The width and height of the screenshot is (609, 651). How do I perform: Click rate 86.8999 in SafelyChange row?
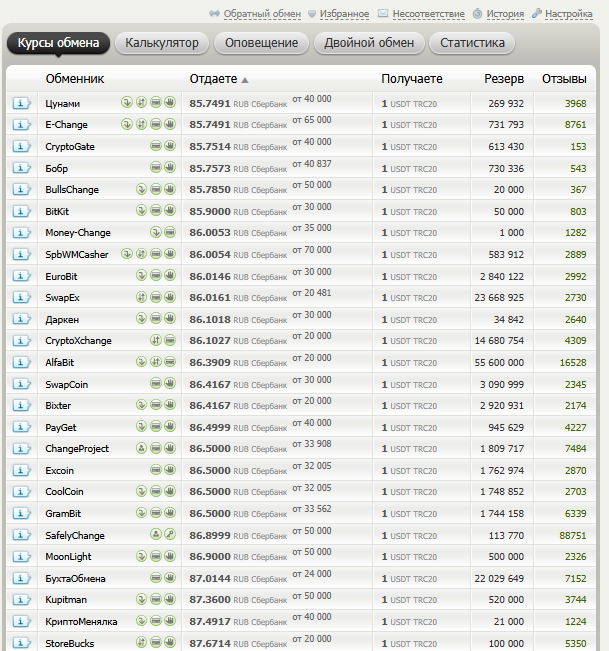(x=210, y=536)
